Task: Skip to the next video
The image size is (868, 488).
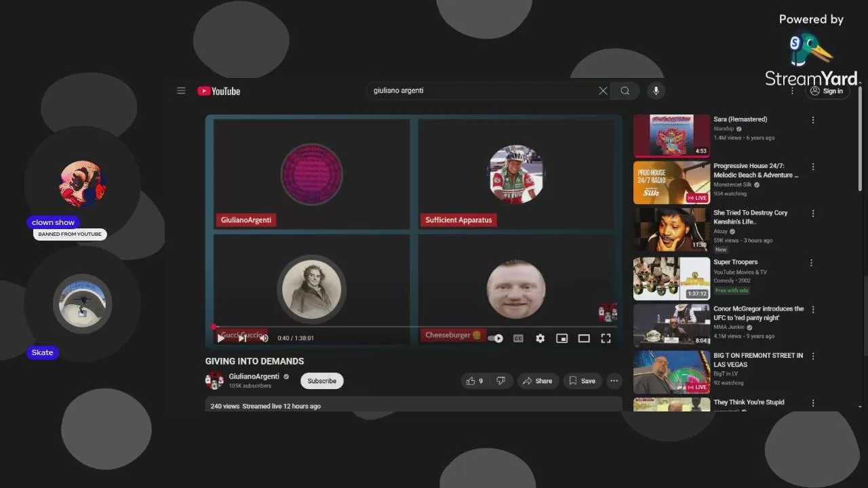Action: (x=242, y=338)
